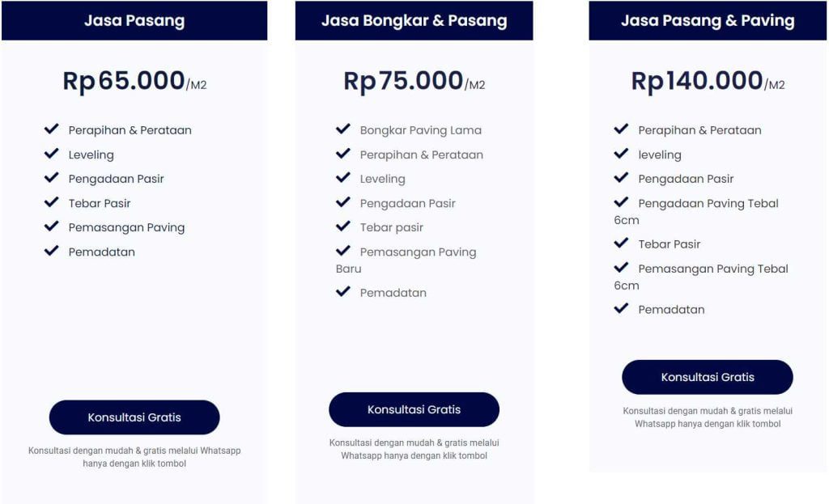Viewport: 829px width, 504px height.
Task: Click checkmark icon beside Bongkar Paving Lama
Action: 343,129
